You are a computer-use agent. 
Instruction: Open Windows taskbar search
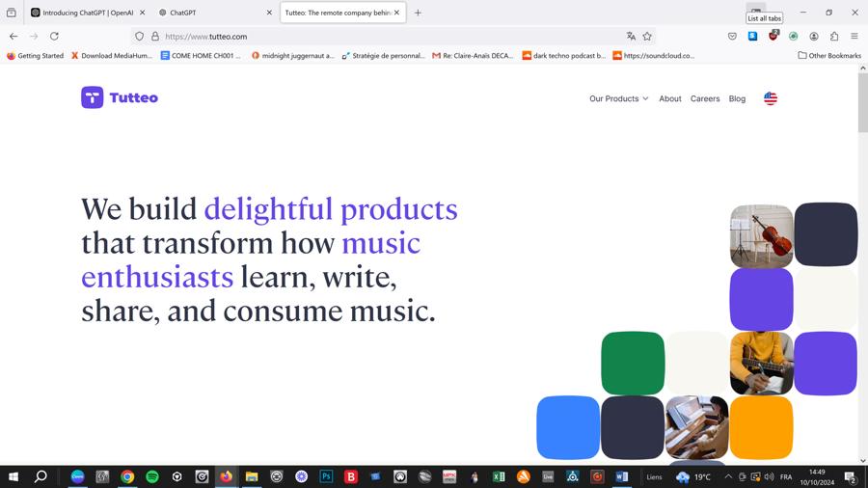[x=41, y=476]
